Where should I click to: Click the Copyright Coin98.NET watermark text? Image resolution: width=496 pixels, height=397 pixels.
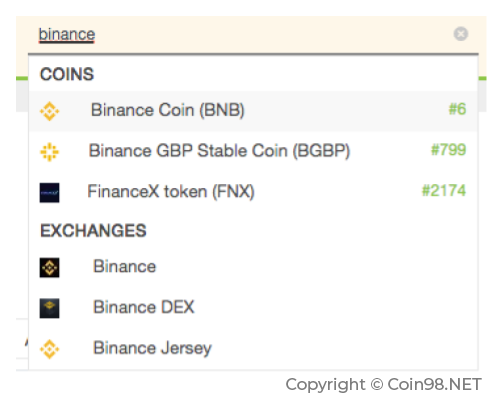pyautogui.click(x=384, y=384)
